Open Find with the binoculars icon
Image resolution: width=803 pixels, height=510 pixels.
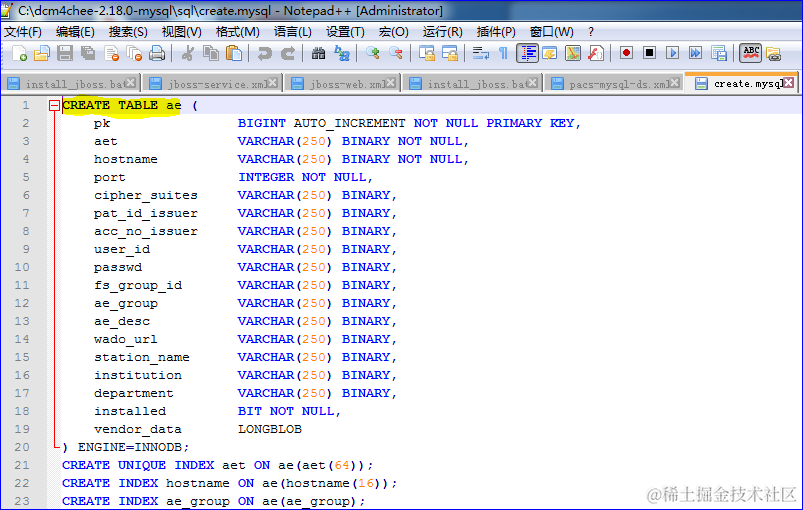[x=318, y=53]
